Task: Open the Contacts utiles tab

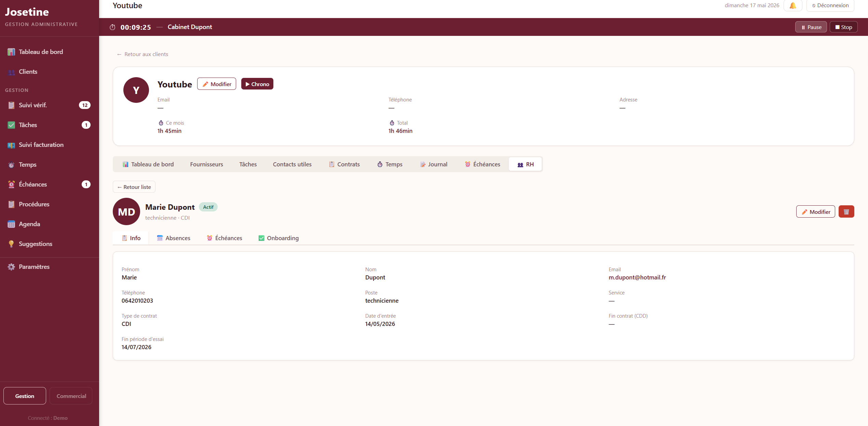Action: [292, 164]
